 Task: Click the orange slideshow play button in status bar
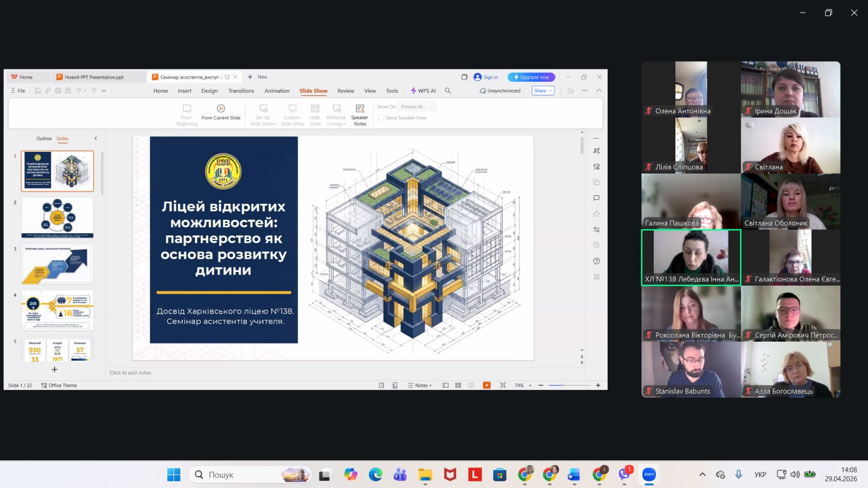487,386
